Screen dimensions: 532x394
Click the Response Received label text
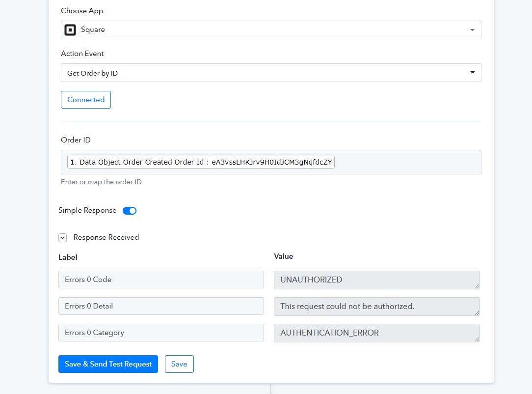click(106, 237)
